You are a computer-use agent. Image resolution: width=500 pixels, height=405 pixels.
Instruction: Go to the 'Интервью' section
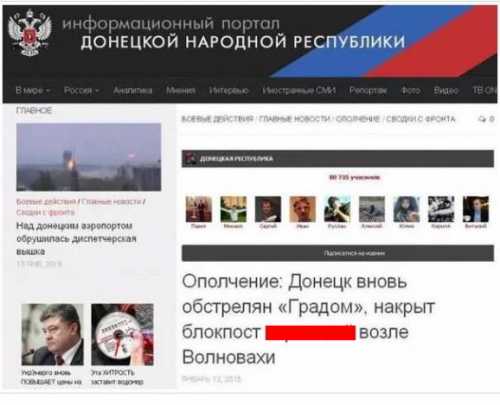pos(229,90)
